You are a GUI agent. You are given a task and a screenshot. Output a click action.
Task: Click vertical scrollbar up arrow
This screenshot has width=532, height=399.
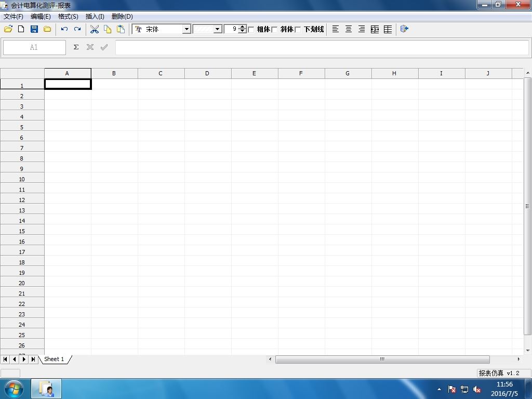coord(528,73)
